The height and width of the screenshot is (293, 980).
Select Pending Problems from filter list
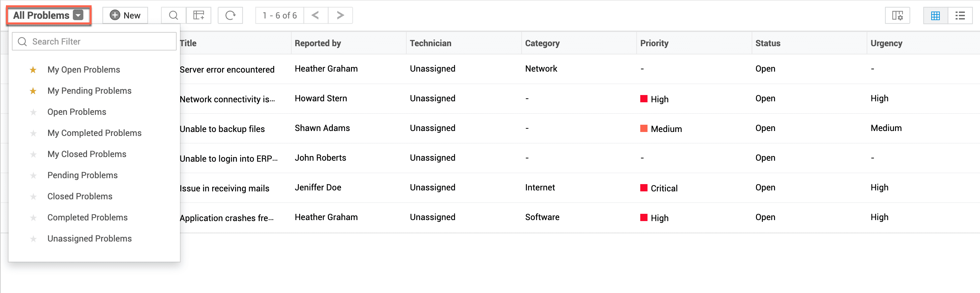coord(83,175)
